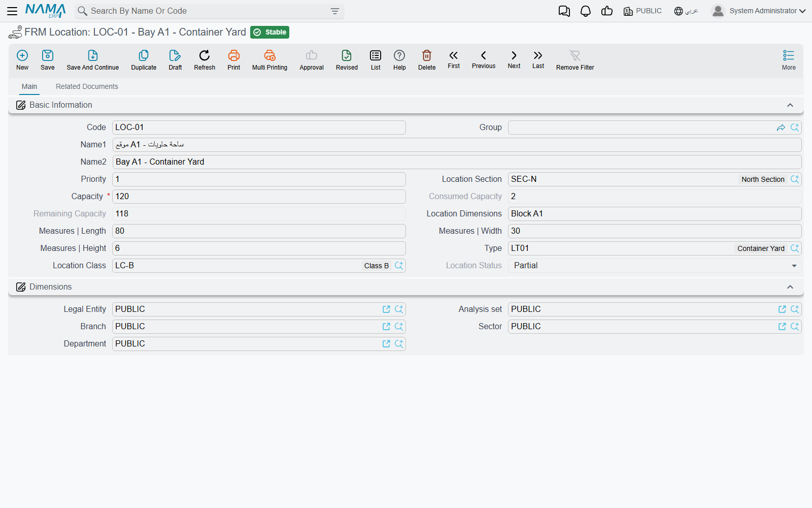812x508 pixels.
Task: Click the thumbs-up icon in header
Action: [607, 11]
